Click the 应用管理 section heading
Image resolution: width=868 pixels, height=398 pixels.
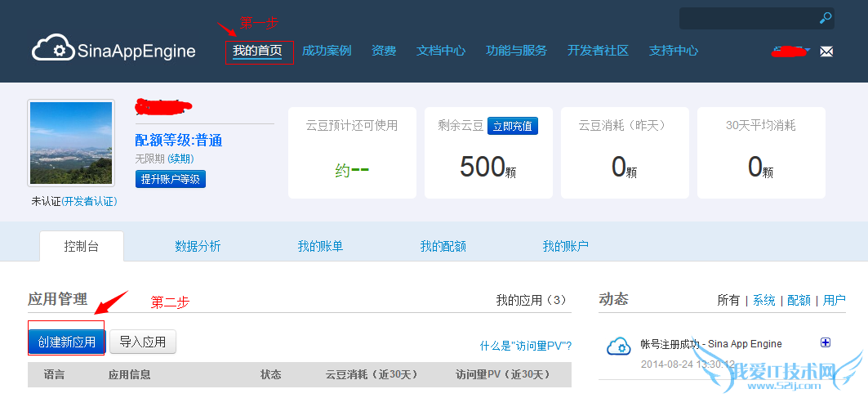(58, 299)
